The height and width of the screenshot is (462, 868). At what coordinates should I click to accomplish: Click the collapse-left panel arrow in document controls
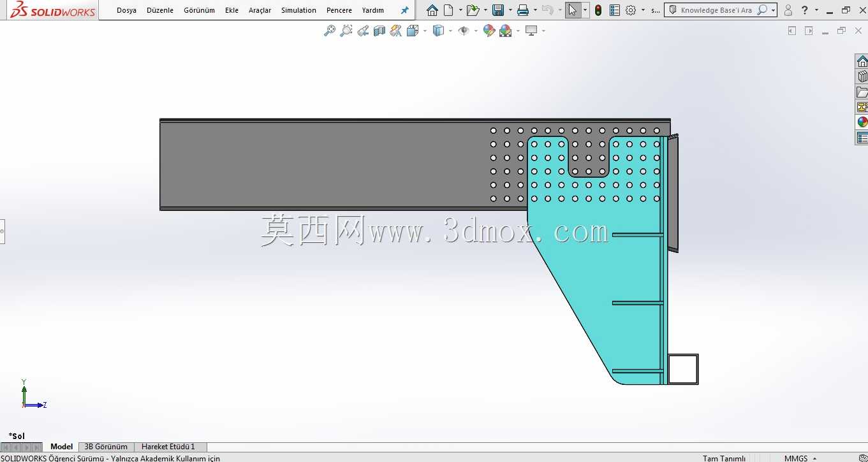[x=792, y=31]
